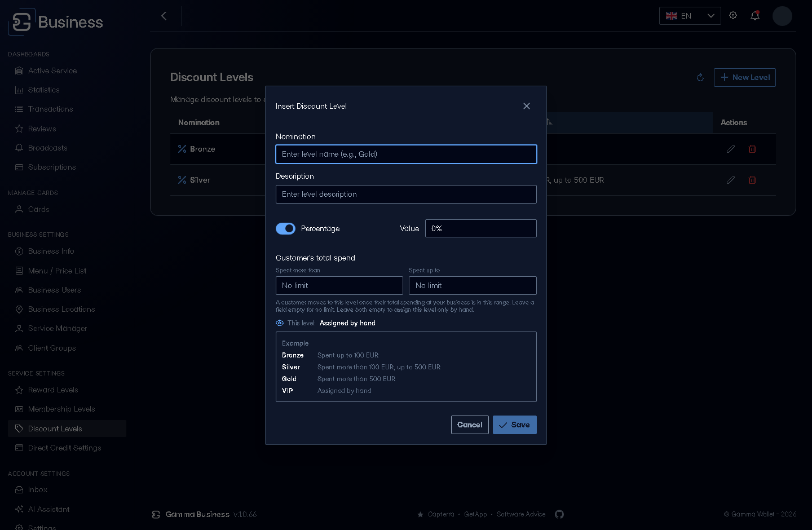Image resolution: width=812 pixels, height=530 pixels.
Task: Open the user avatar menu
Action: 783,16
